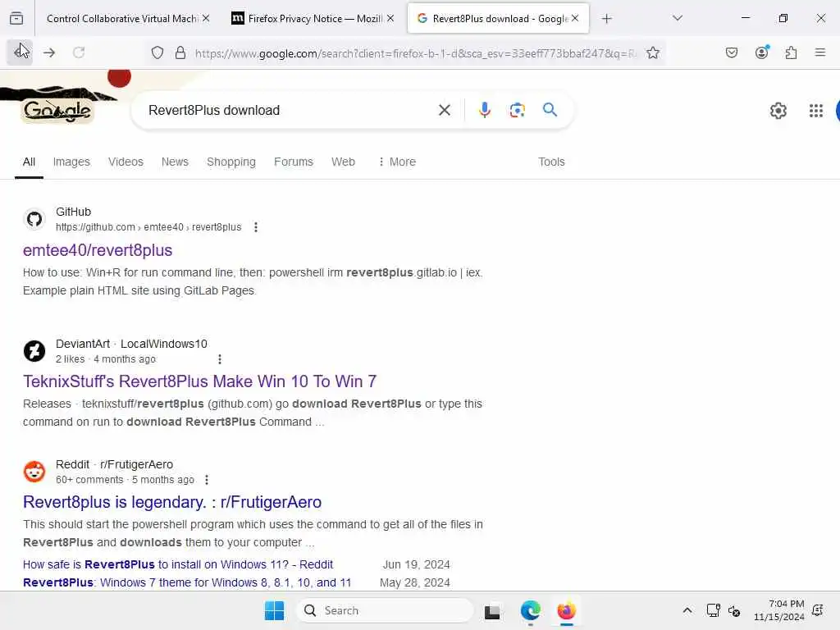Switch to the Images tab
The height and width of the screenshot is (630, 840).
[x=71, y=162]
